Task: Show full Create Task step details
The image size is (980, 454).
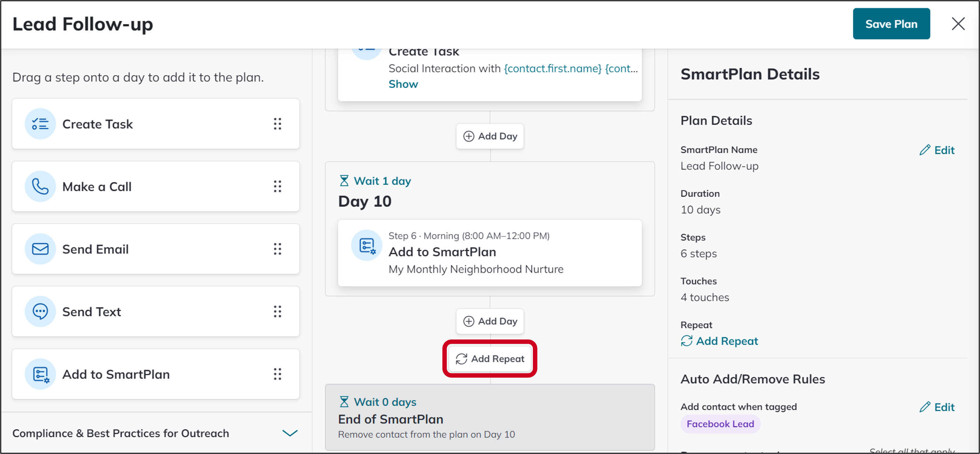Action: coord(403,84)
